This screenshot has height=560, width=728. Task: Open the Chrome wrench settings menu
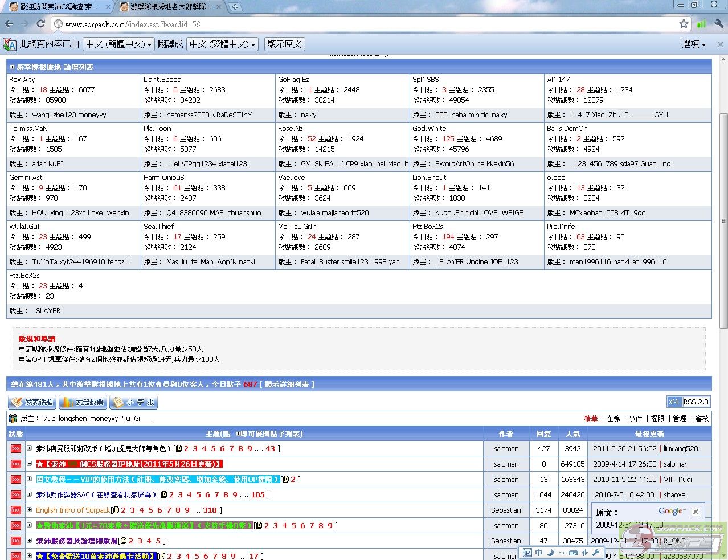719,24
